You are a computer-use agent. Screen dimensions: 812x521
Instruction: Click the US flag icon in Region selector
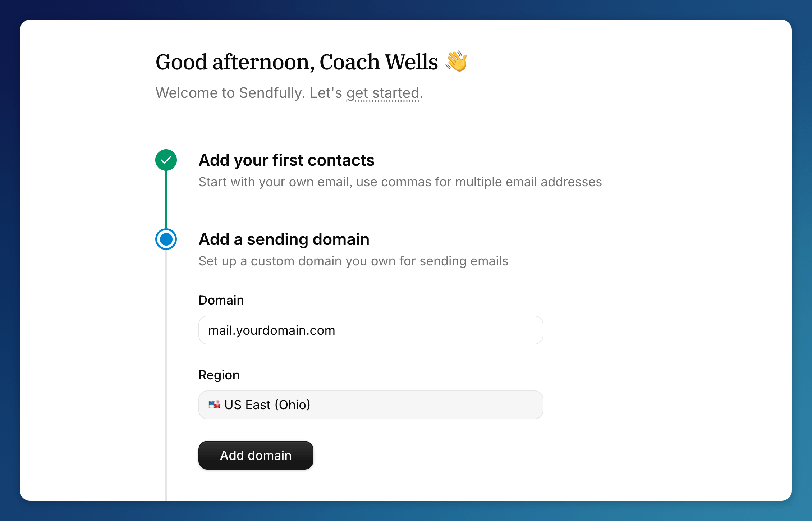click(x=215, y=404)
